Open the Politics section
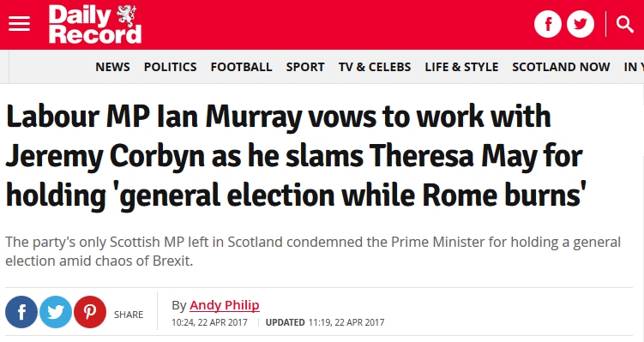This screenshot has height=342, width=644. 170,67
